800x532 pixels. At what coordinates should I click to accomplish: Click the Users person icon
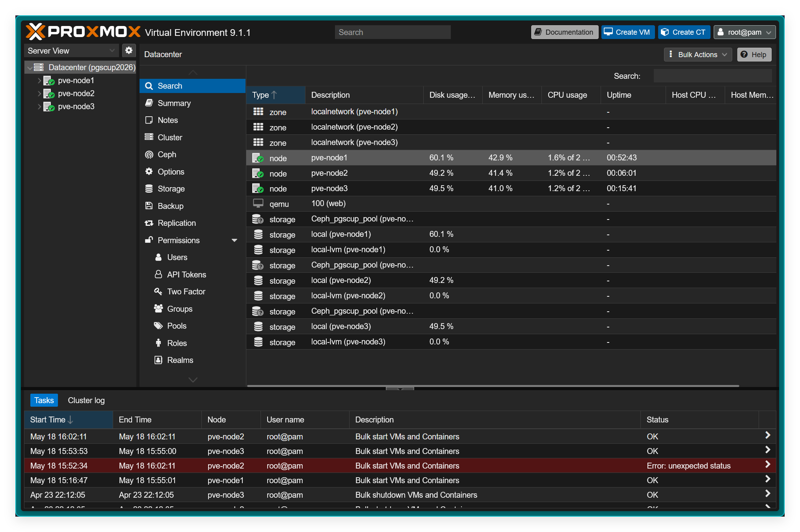click(158, 257)
